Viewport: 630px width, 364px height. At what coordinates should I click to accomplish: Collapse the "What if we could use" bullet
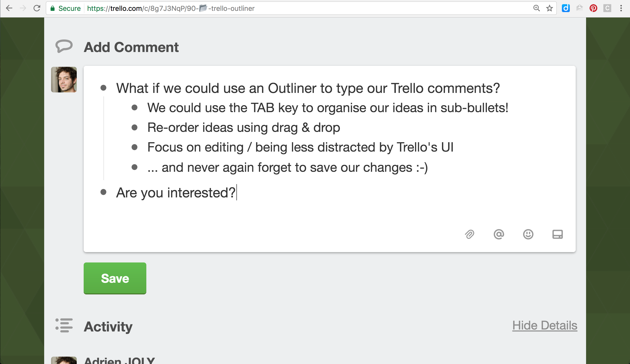pos(103,88)
